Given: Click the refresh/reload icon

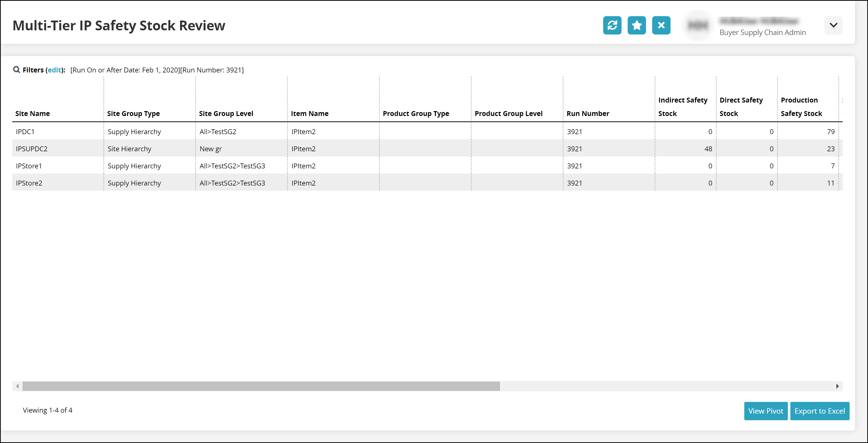Looking at the screenshot, I should [x=612, y=25].
